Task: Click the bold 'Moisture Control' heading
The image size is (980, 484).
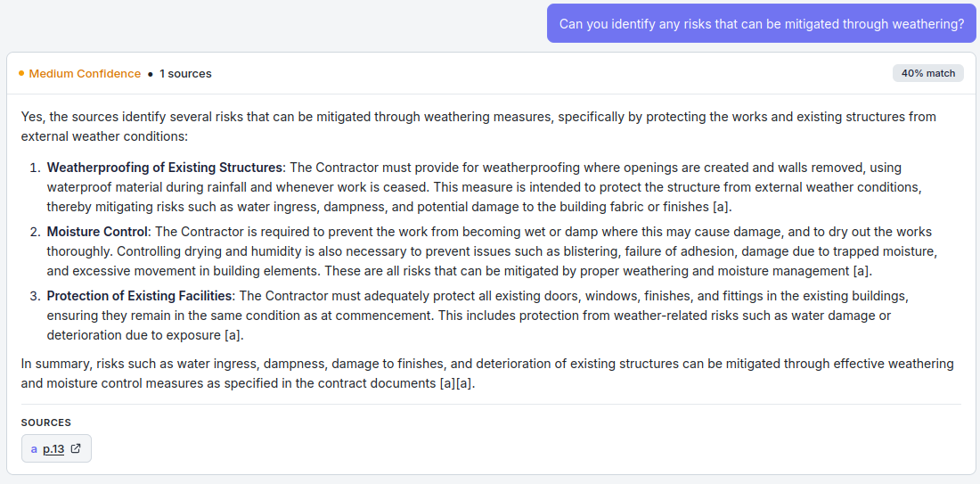Action: tap(97, 232)
